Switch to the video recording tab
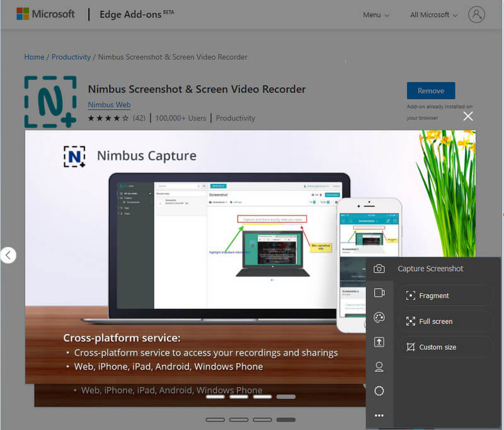Image resolution: width=504 pixels, height=430 pixels. [x=379, y=293]
